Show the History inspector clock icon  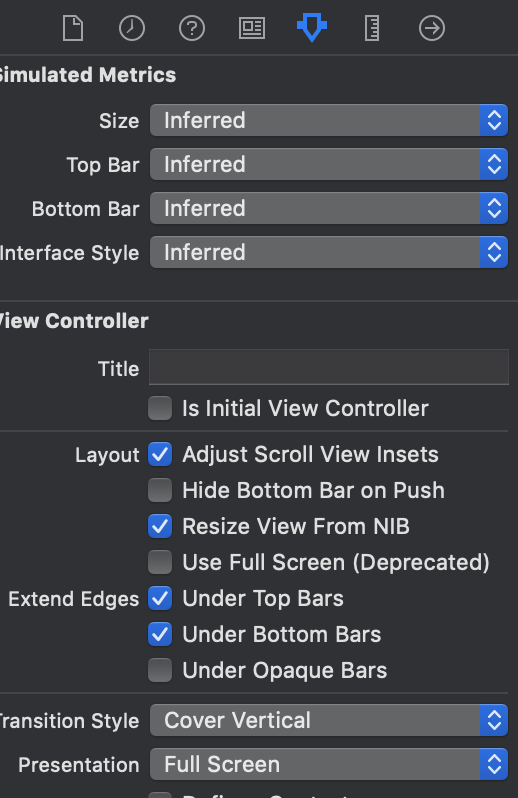coord(132,28)
